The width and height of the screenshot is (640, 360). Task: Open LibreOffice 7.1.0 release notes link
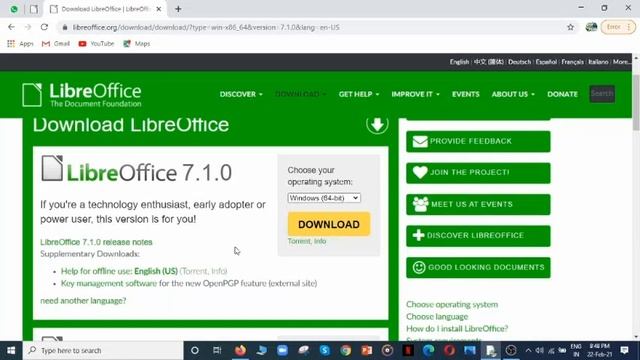pyautogui.click(x=96, y=242)
